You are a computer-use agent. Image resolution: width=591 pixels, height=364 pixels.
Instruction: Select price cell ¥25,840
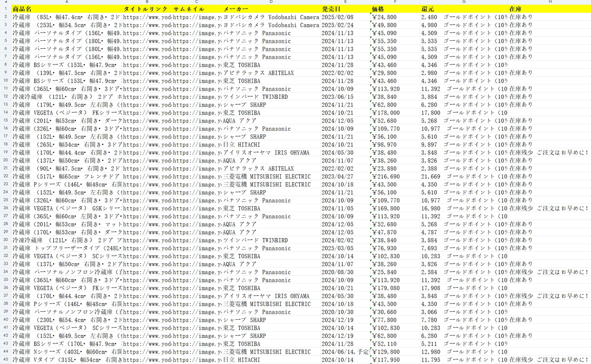(x=395, y=272)
